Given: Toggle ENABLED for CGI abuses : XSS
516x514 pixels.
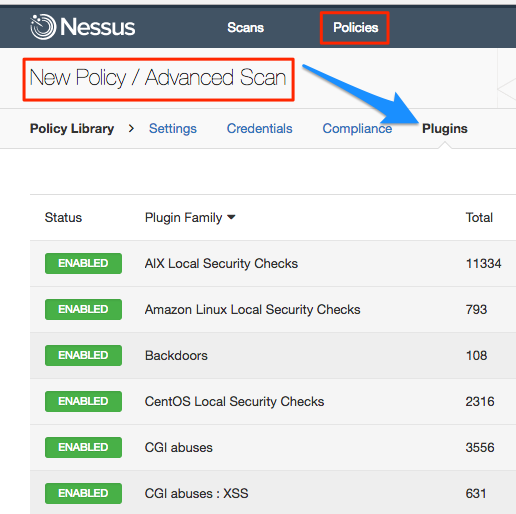Looking at the screenshot, I should 83,493.
